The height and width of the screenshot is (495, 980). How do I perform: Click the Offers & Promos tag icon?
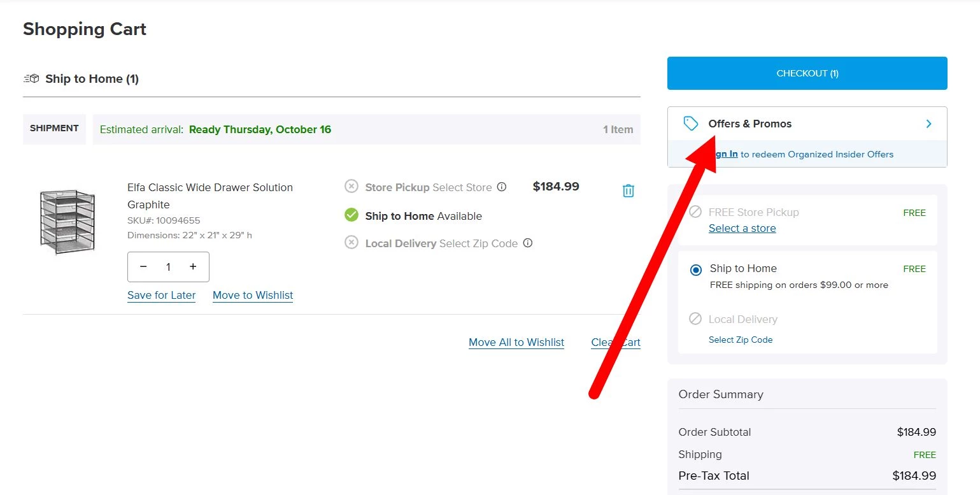[690, 124]
